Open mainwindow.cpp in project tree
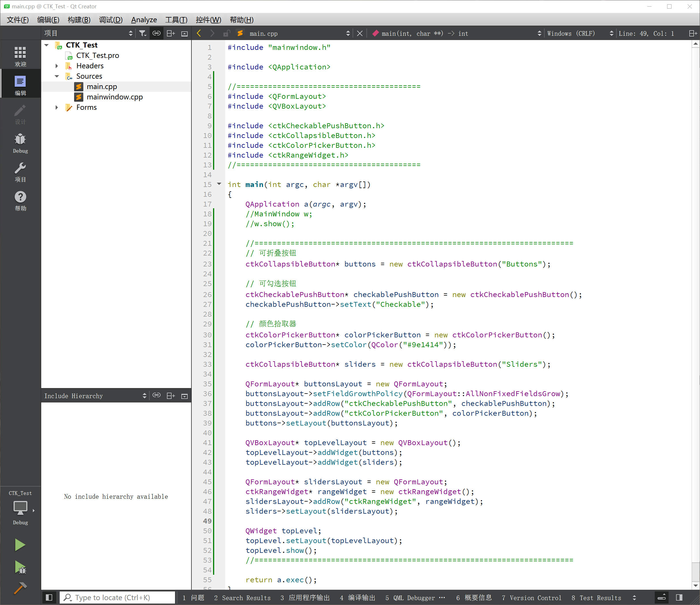This screenshot has height=605, width=700. (x=114, y=97)
